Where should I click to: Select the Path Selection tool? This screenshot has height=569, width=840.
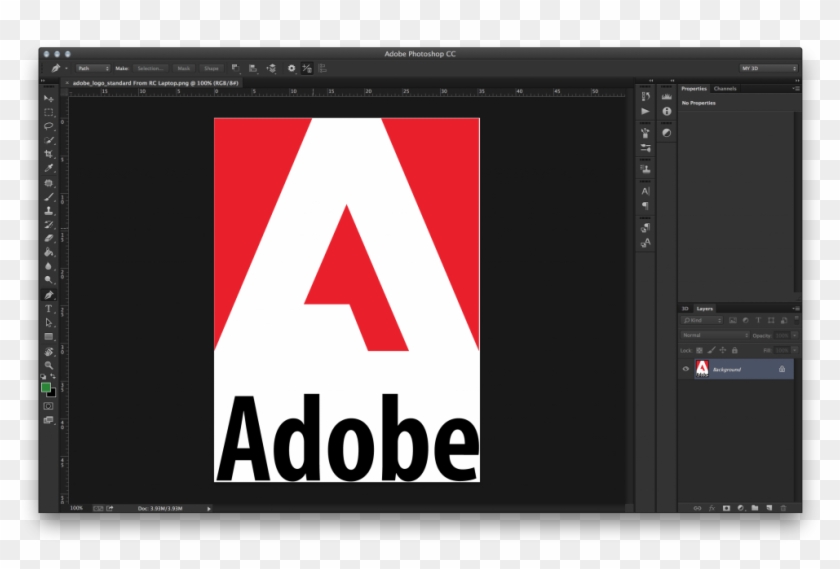click(49, 323)
